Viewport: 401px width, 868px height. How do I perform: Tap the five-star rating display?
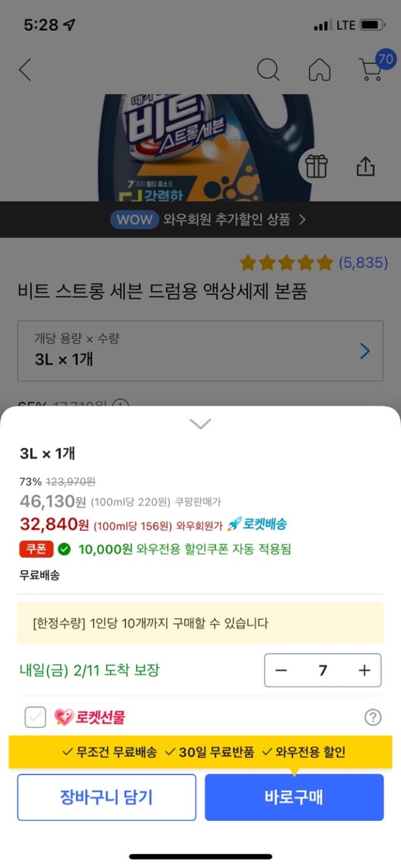[286, 263]
